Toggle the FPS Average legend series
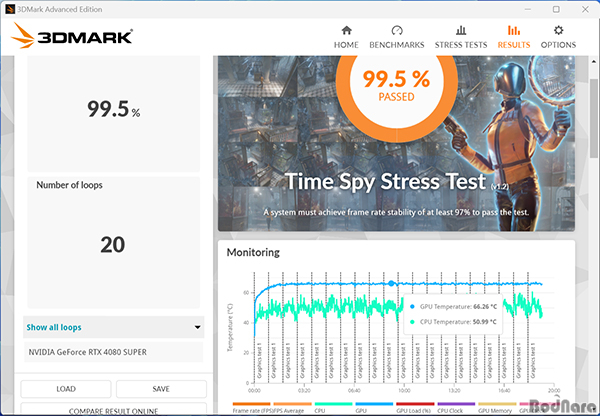 (x=293, y=408)
